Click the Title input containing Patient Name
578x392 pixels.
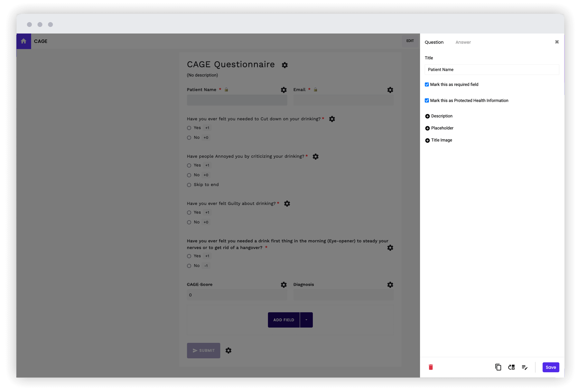point(491,69)
